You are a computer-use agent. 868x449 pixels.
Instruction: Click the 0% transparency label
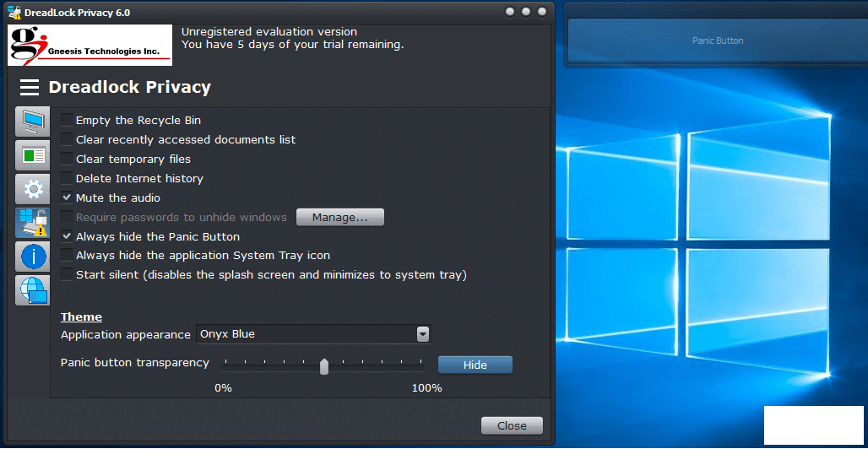(223, 388)
